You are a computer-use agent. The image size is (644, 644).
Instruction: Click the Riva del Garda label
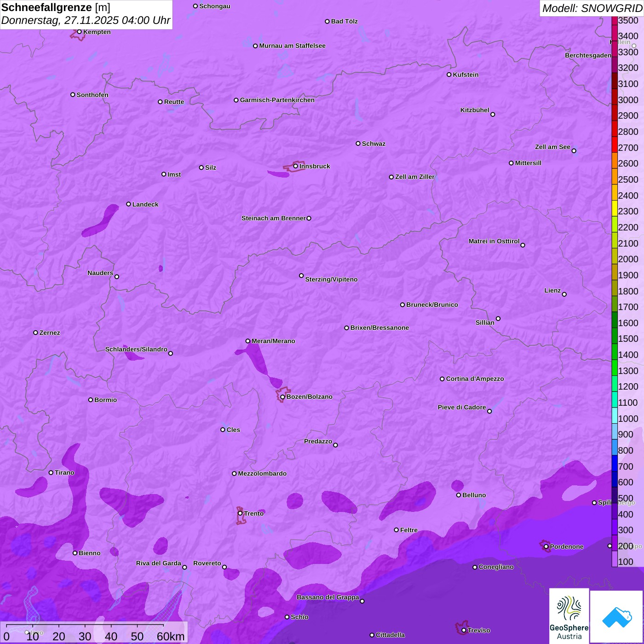pyautogui.click(x=159, y=563)
